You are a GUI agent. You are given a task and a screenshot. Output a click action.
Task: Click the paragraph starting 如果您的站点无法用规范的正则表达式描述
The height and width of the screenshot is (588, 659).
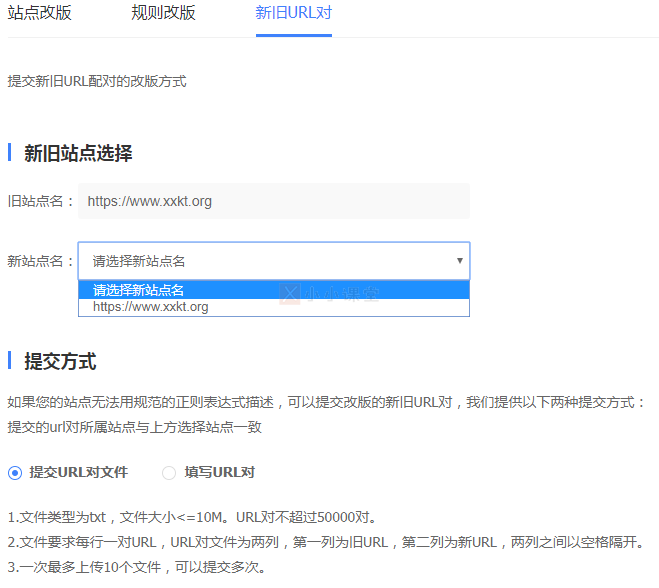click(x=326, y=402)
